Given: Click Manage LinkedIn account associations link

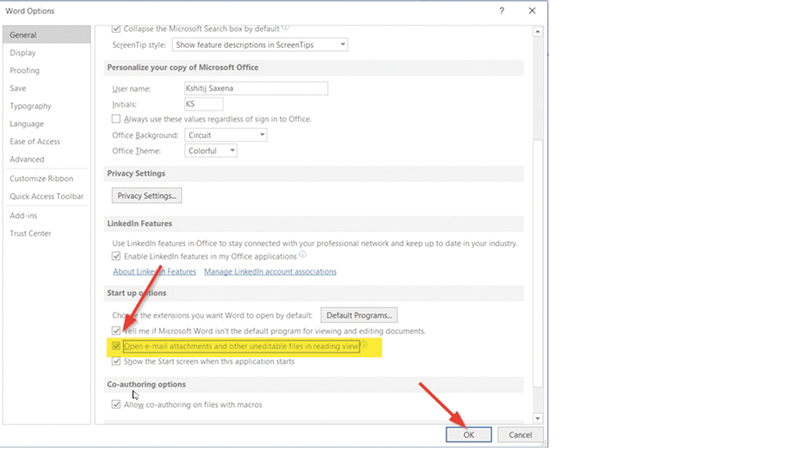Looking at the screenshot, I should (x=270, y=272).
